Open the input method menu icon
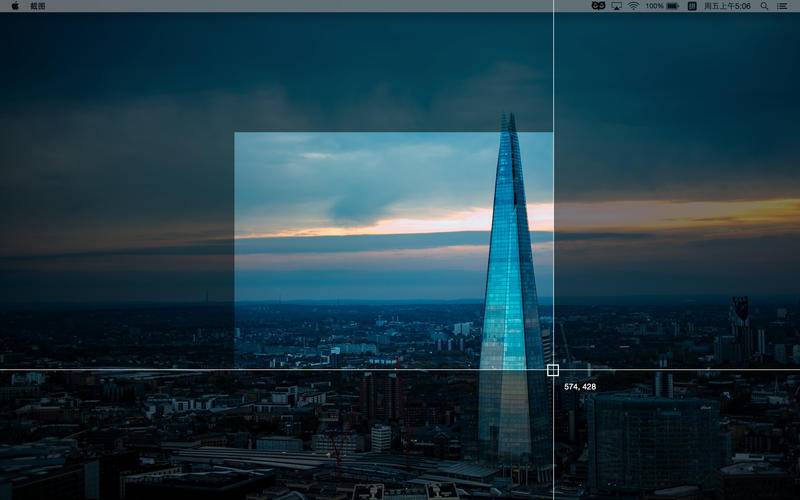This screenshot has width=800, height=500. [x=692, y=6]
